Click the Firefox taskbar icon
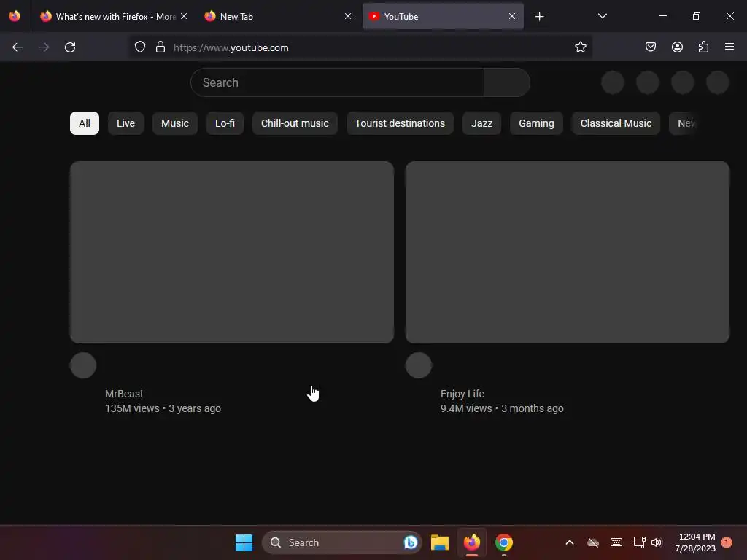Image resolution: width=747 pixels, height=560 pixels. click(472, 542)
